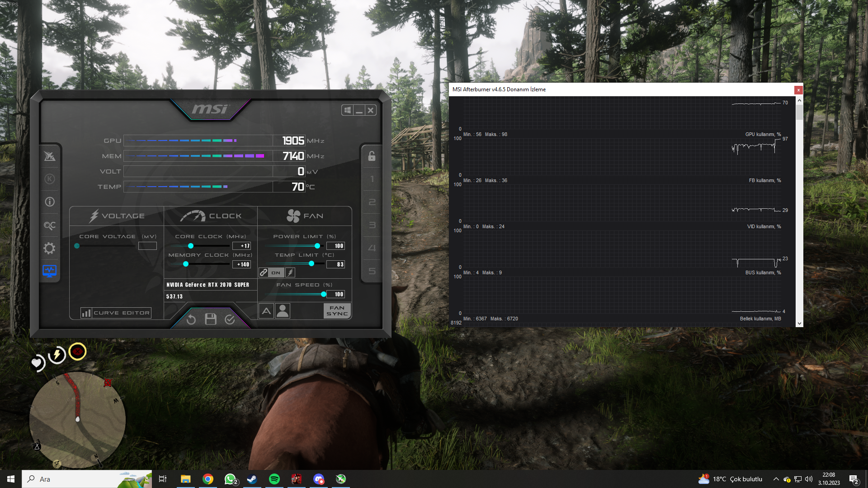Click the MSI dragon logo sidebar icon
The image size is (868, 488).
tap(50, 156)
